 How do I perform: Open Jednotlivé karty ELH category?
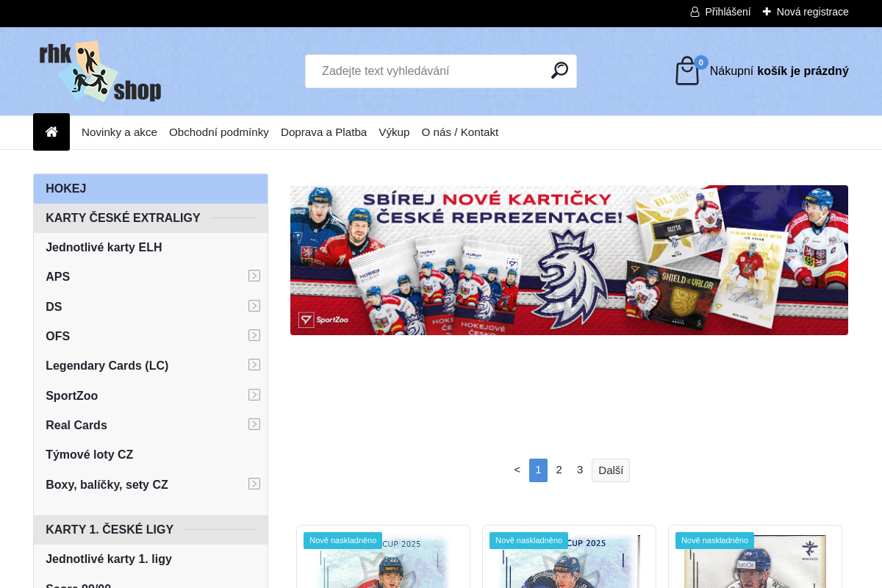coord(104,248)
